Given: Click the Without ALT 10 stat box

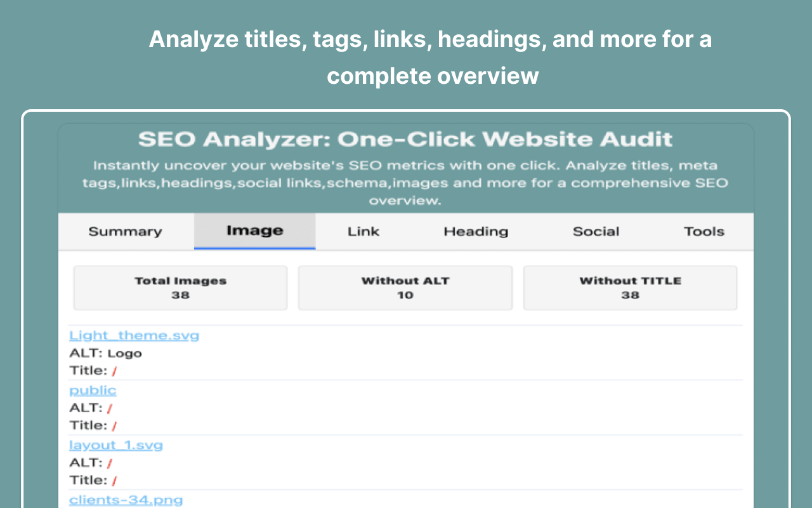Looking at the screenshot, I should [405, 288].
